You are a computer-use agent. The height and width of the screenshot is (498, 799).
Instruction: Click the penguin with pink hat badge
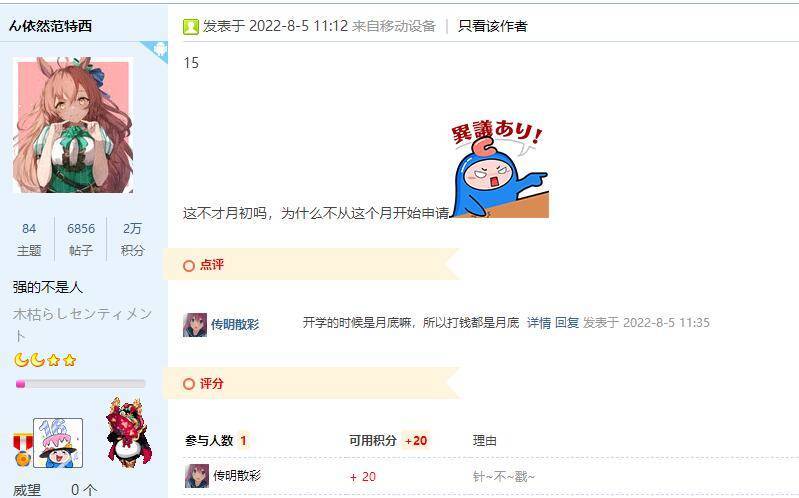point(58,443)
